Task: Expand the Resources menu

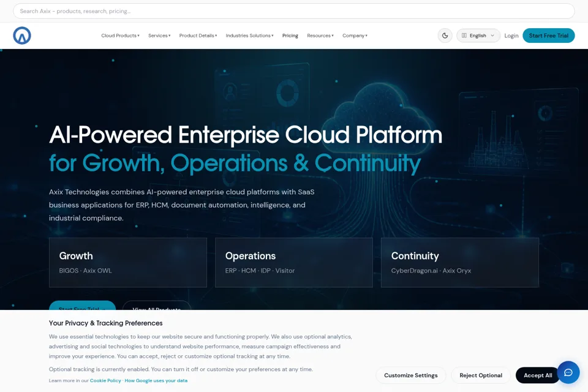Action: pyautogui.click(x=320, y=36)
